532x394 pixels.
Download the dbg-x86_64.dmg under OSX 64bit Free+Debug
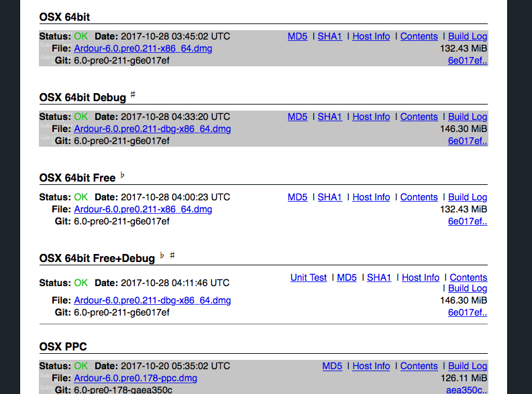coord(152,301)
